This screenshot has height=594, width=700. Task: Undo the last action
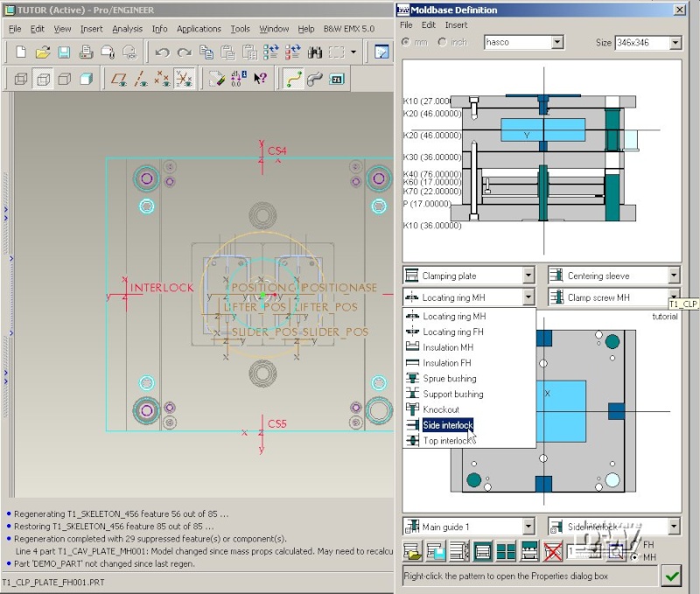pyautogui.click(x=162, y=52)
